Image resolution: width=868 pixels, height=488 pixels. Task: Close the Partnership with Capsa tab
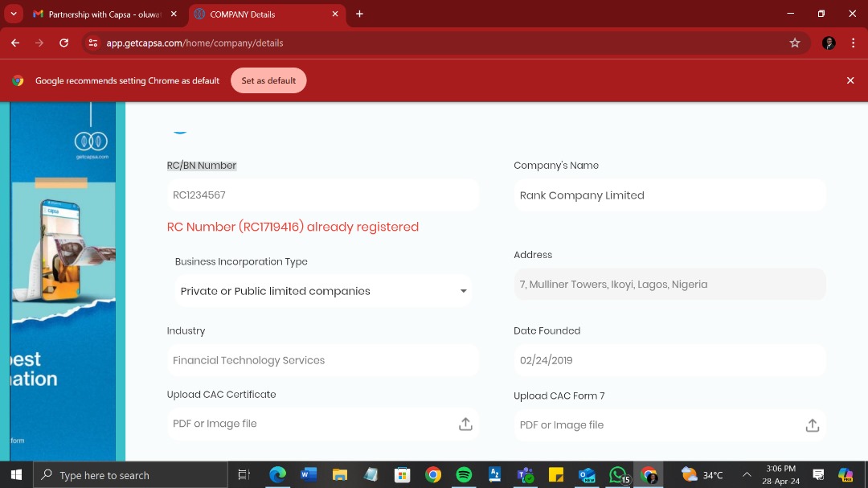pyautogui.click(x=174, y=14)
